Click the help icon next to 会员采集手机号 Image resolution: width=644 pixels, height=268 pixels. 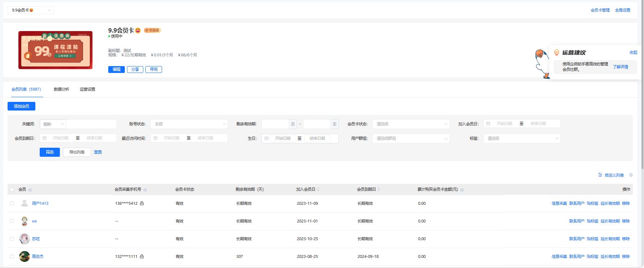click(x=145, y=190)
